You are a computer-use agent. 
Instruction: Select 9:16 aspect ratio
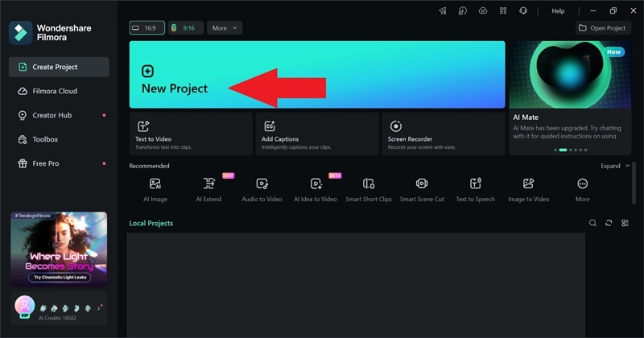click(x=185, y=28)
